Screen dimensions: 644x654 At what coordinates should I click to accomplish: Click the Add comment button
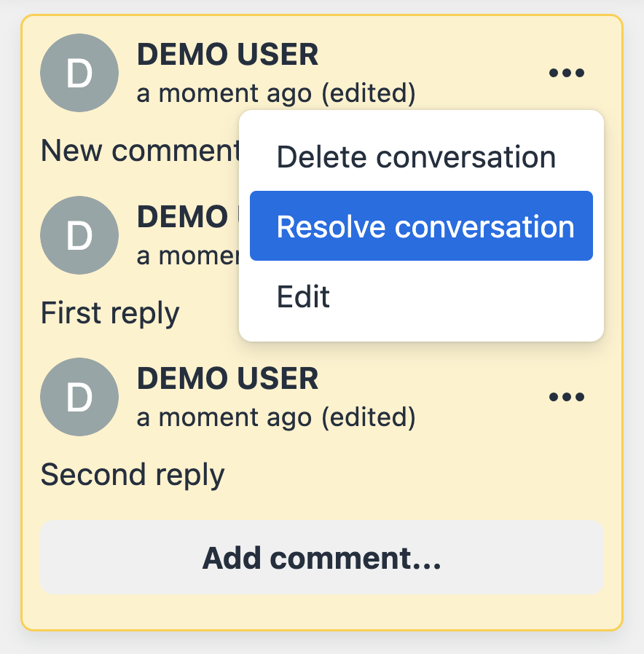pyautogui.click(x=321, y=558)
